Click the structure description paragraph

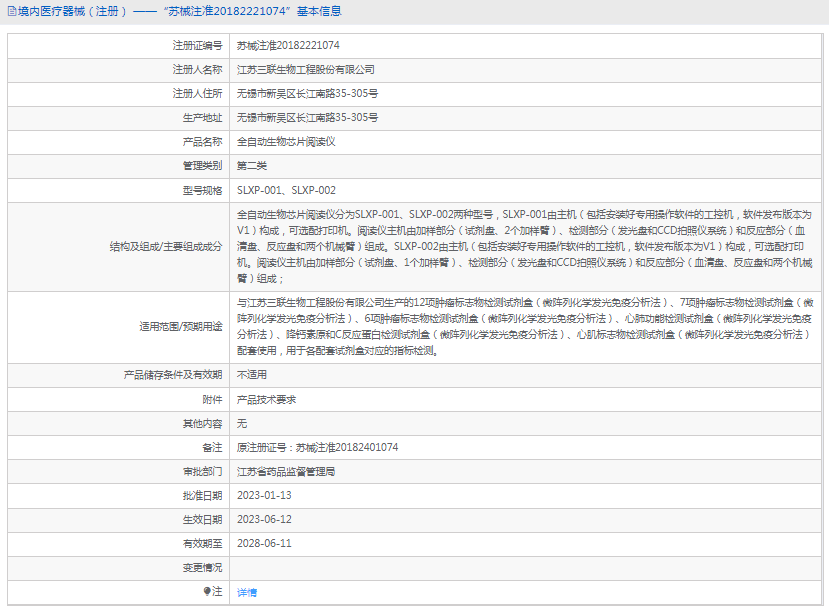pos(524,246)
